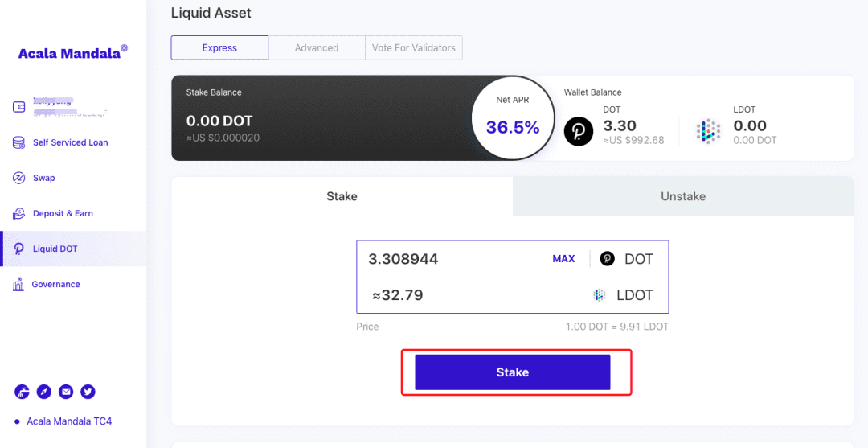This screenshot has height=448, width=868.
Task: Click the ≈US $992.68 wallet value
Action: 634,140
